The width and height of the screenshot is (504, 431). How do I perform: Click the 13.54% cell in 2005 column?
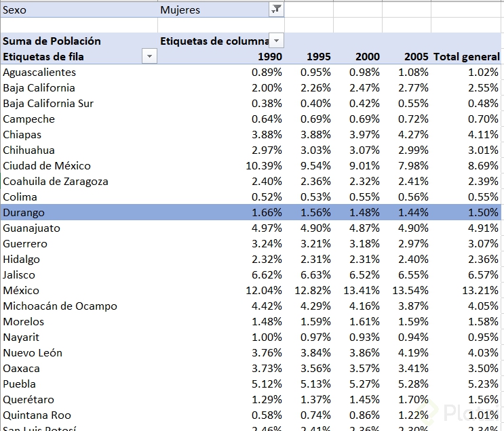click(410, 291)
